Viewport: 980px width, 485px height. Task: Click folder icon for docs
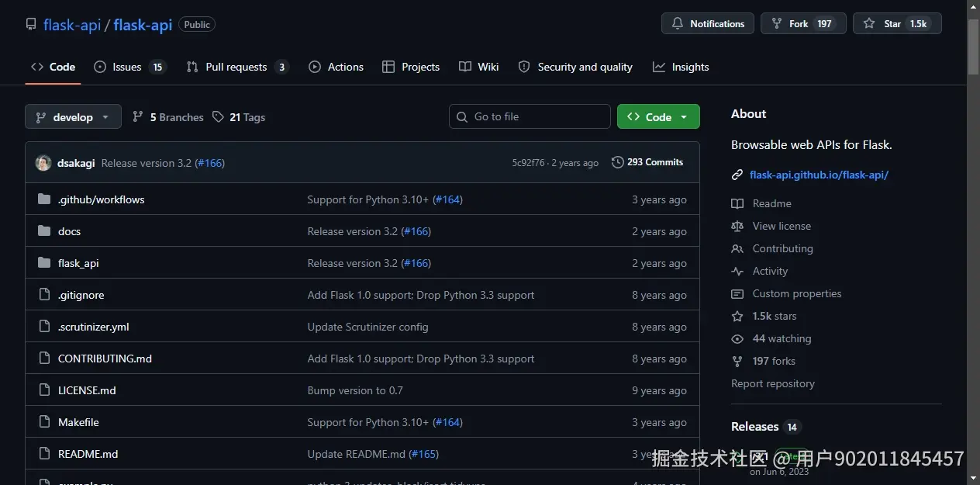click(44, 231)
